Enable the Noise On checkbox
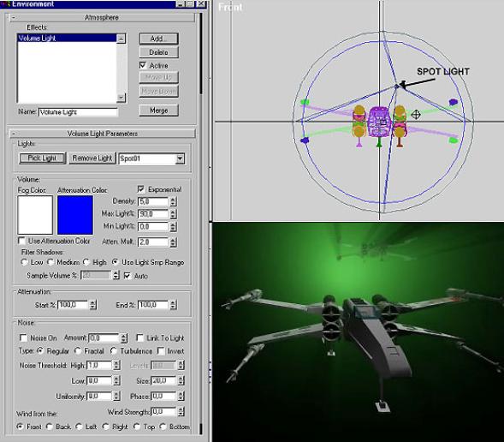The image size is (504, 442). coord(23,337)
